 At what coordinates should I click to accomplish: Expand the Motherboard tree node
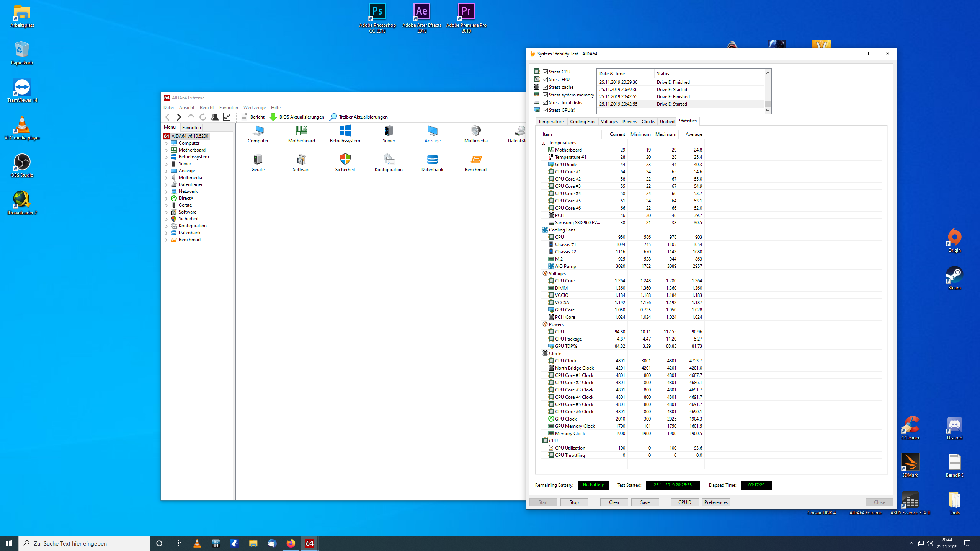point(167,150)
